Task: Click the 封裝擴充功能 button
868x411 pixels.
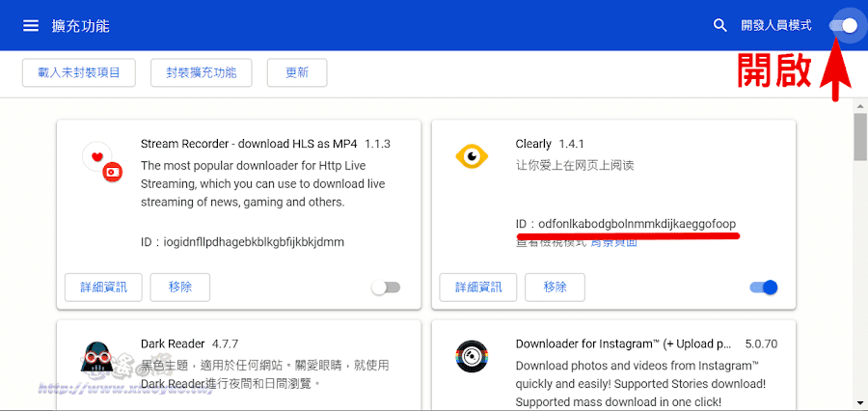Action: coord(202,72)
